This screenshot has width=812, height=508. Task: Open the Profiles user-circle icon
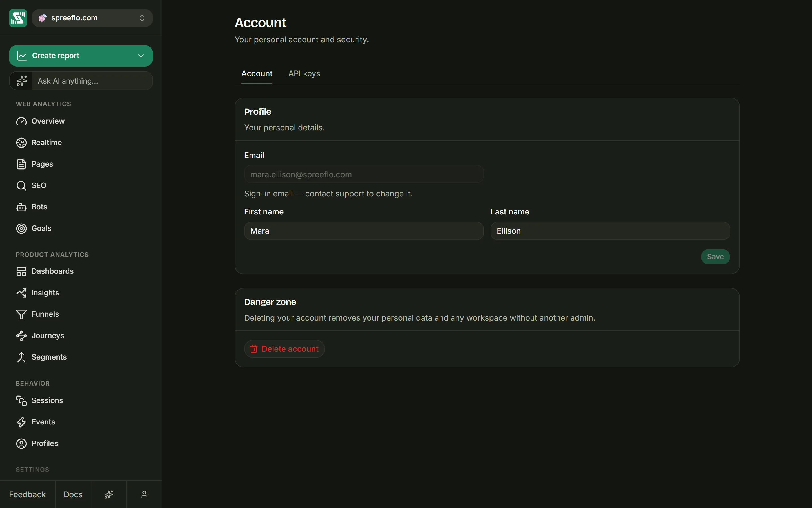coord(21,443)
